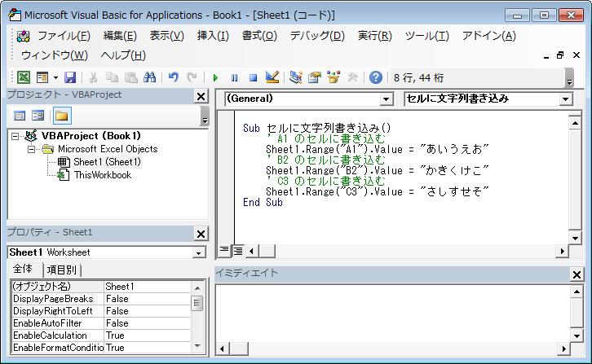Open the デバッグ(D) menu

pos(317,36)
